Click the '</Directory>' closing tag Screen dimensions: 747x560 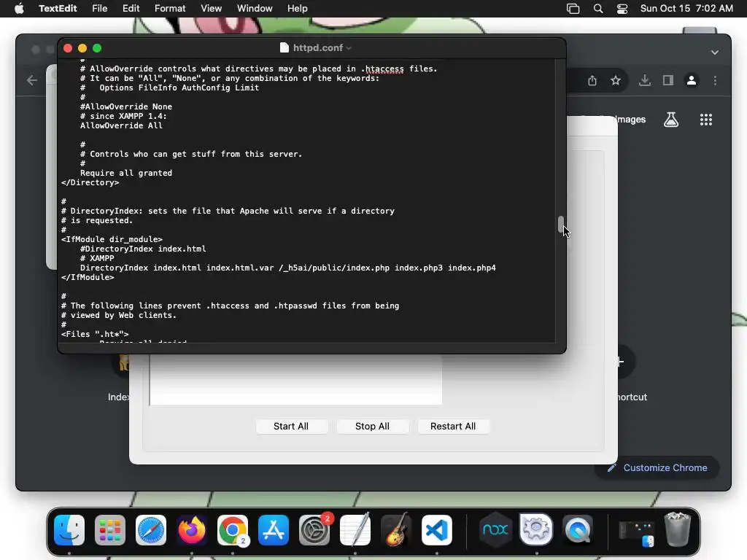click(x=90, y=182)
